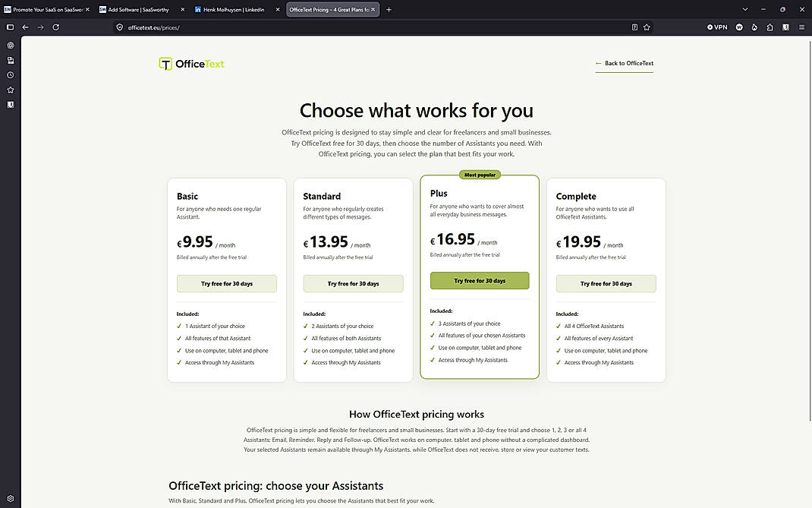The height and width of the screenshot is (508, 812).
Task: Close the Promote Your SaaS tab
Action: [x=87, y=9]
